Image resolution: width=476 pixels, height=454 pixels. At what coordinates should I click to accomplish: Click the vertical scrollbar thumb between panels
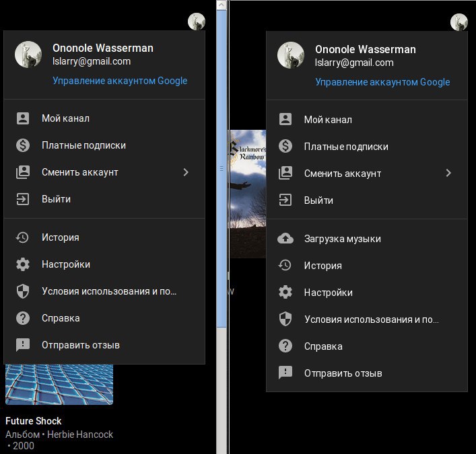coord(222,169)
